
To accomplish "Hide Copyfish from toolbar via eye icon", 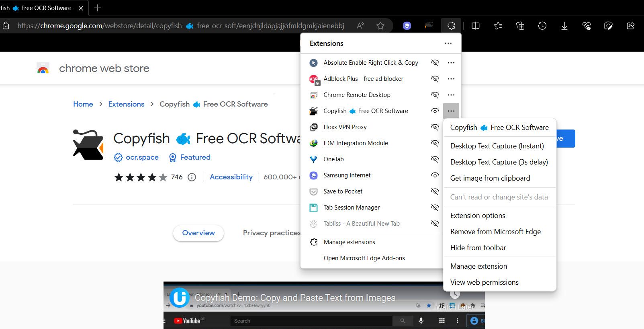I will coord(435,111).
